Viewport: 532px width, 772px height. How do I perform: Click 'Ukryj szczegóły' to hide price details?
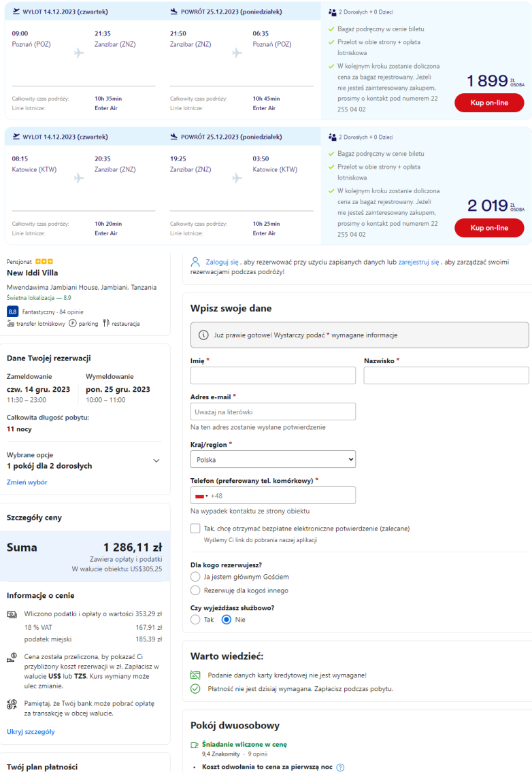[31, 732]
